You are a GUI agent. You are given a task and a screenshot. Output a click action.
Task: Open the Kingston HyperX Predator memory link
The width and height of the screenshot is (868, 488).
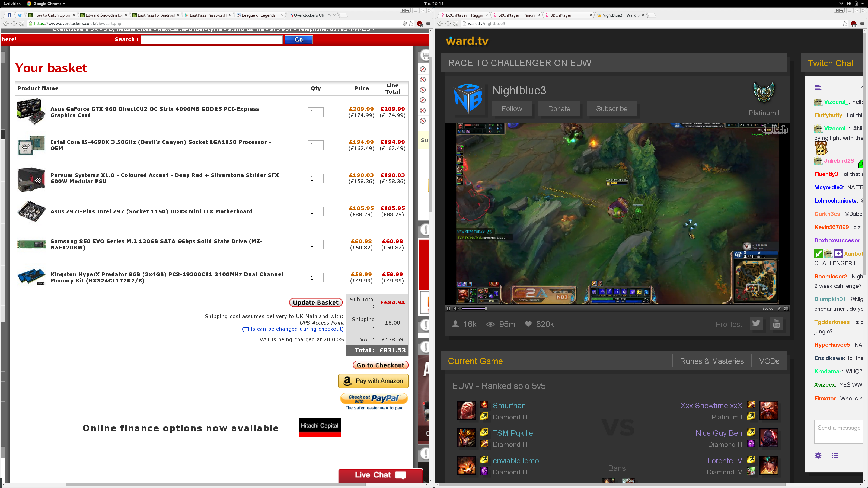[167, 277]
